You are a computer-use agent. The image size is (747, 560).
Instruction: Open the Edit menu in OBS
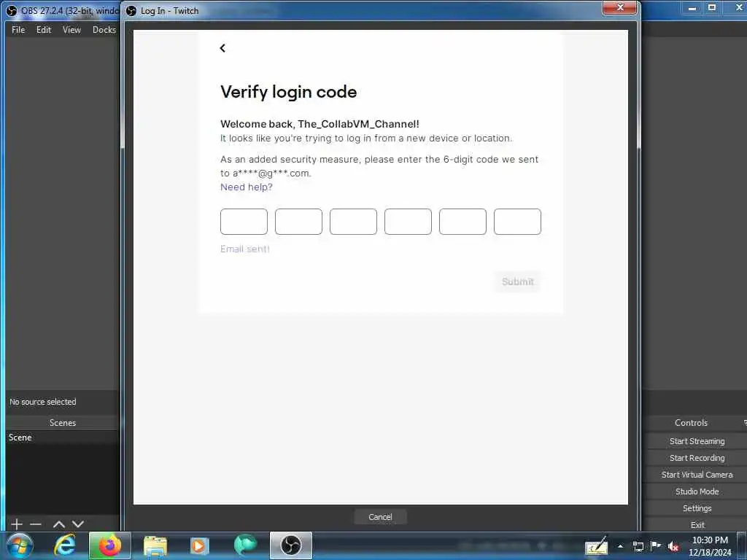point(44,29)
